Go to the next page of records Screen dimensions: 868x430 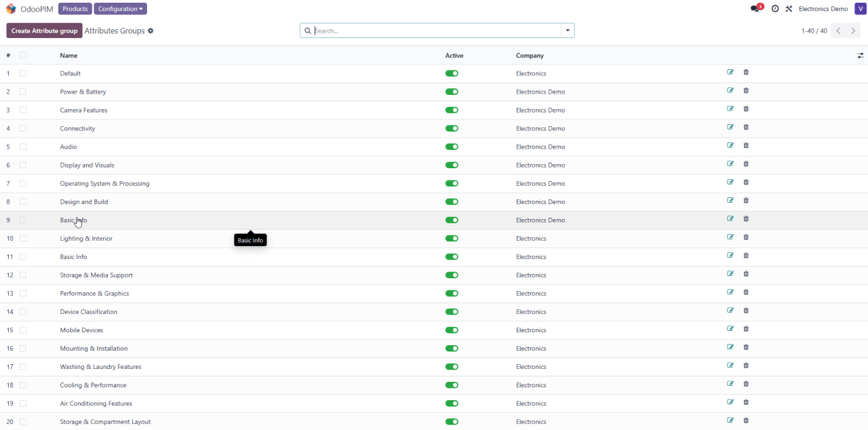pos(854,31)
